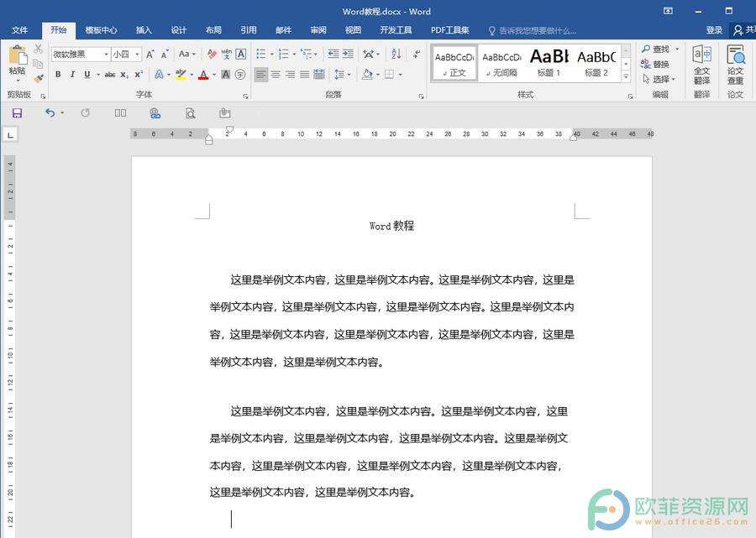
Task: Click the Tell me search box (告诉我您想要做什么)
Action: tap(533, 30)
